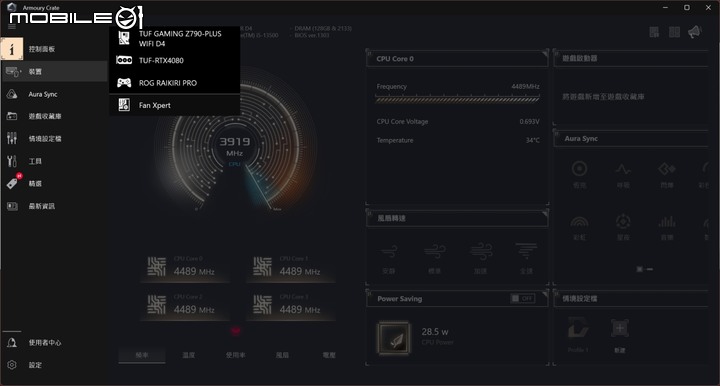Screen dimensions: 720x386
Task: Select the 全速 full-speed fan mode
Action: (x=526, y=259)
